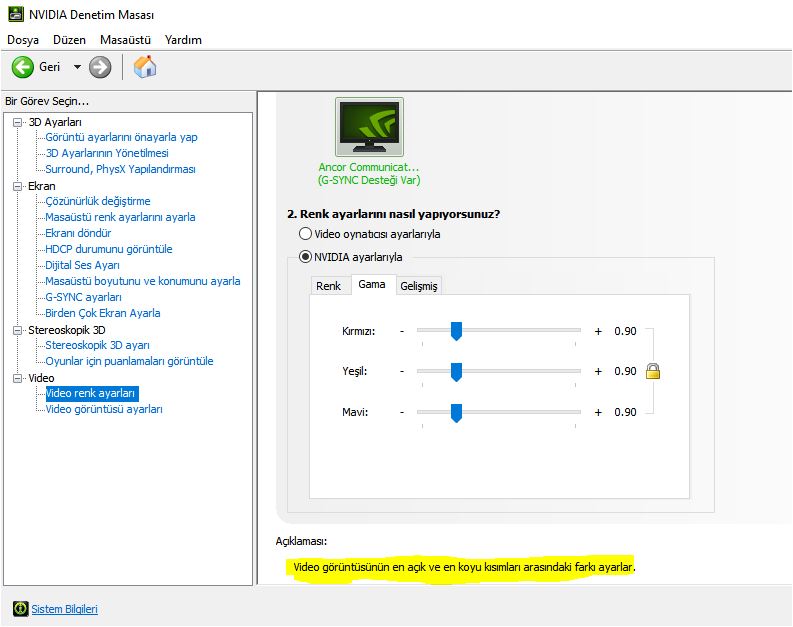793x627 pixels.
Task: Decrease Mavi gamma with minus button
Action: point(402,412)
